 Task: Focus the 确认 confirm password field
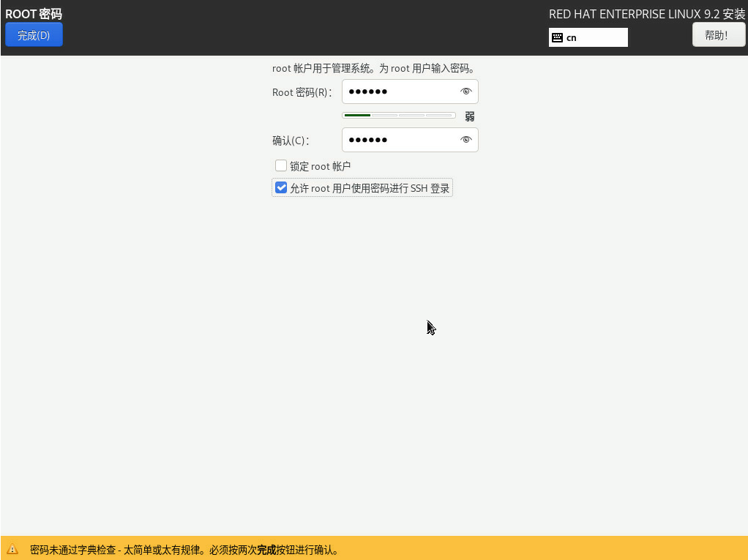point(400,140)
